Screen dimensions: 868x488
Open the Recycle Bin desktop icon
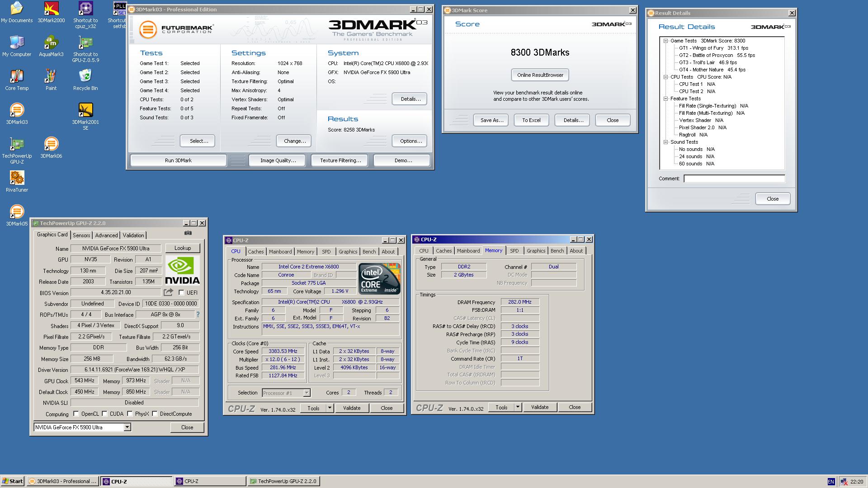tap(85, 80)
